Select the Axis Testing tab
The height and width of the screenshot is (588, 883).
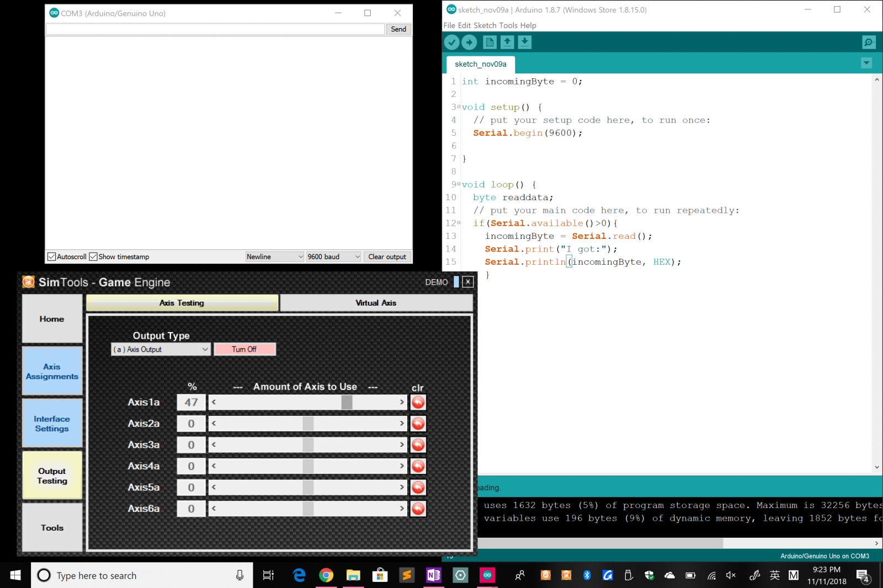(182, 303)
